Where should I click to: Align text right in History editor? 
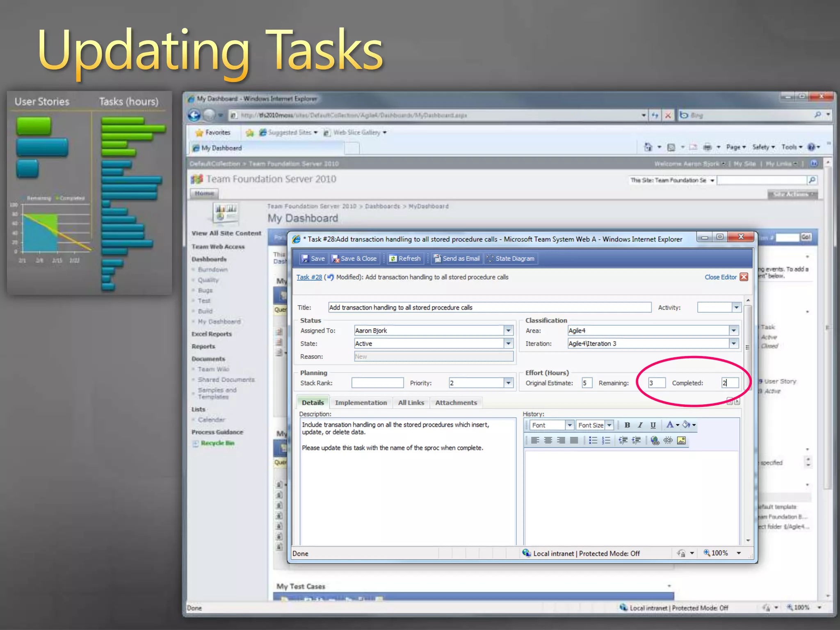(561, 441)
